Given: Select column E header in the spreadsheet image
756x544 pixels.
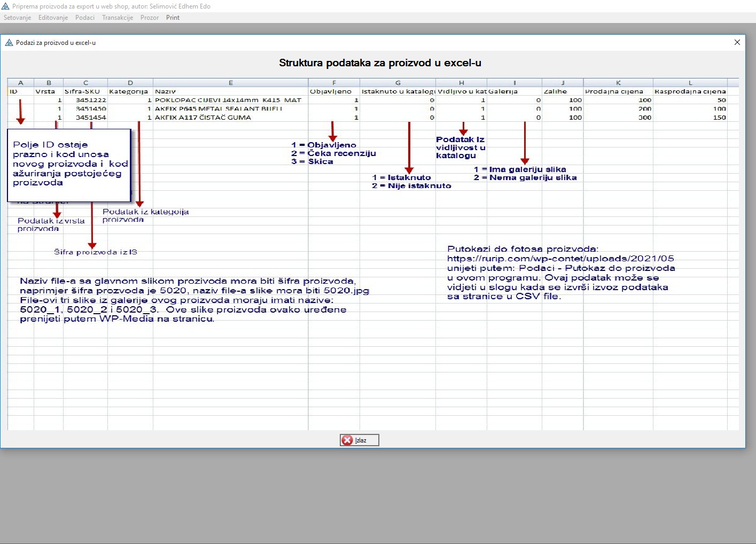Looking at the screenshot, I should point(230,83).
